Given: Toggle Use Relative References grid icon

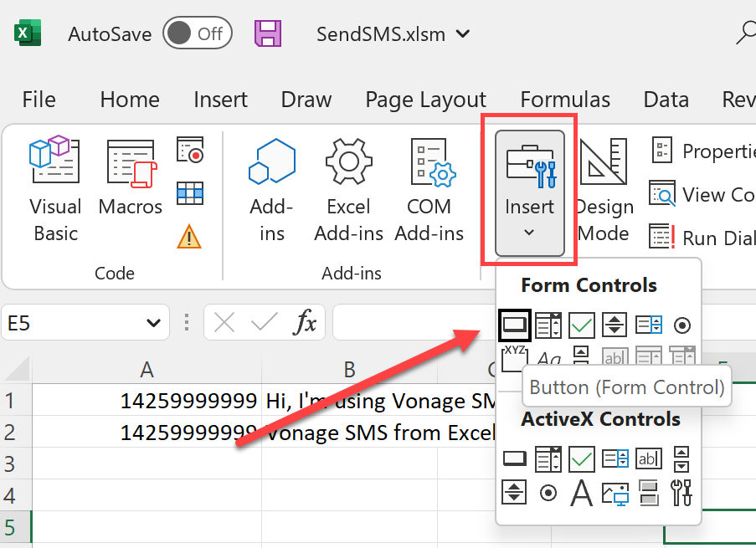Looking at the screenshot, I should (190, 193).
